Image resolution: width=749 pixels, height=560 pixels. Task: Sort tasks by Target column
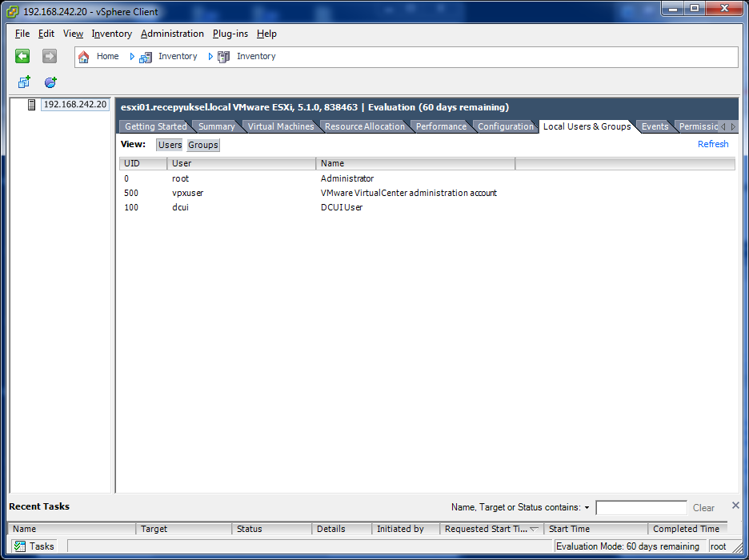(x=184, y=529)
